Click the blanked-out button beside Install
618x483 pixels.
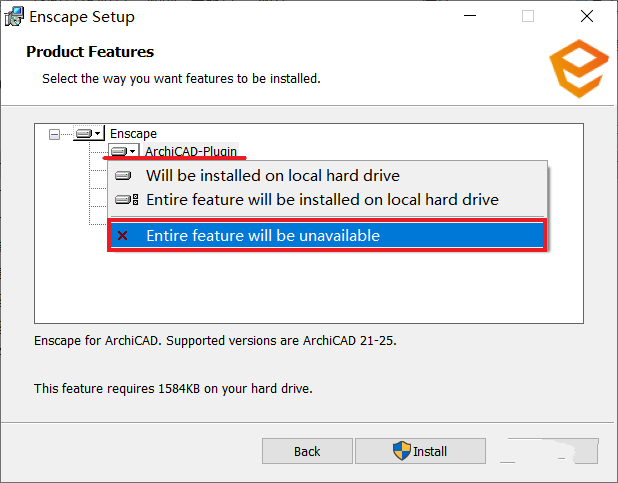pyautogui.click(x=549, y=451)
